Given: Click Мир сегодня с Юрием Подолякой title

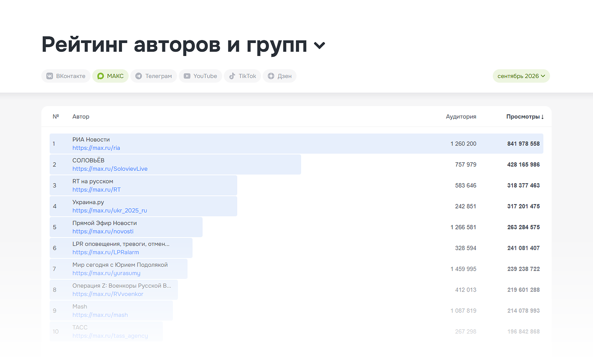Looking at the screenshot, I should (120, 265).
